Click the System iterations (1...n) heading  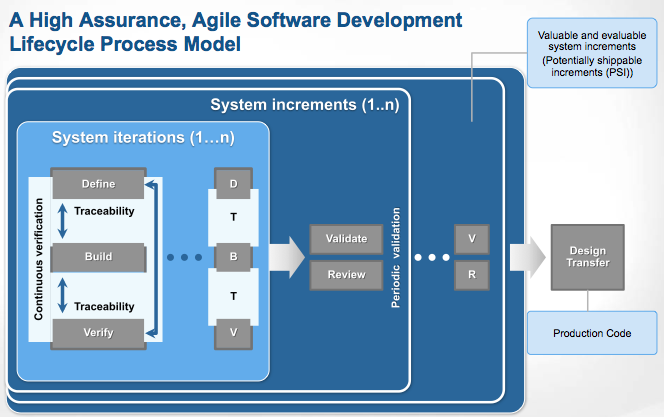[143, 138]
